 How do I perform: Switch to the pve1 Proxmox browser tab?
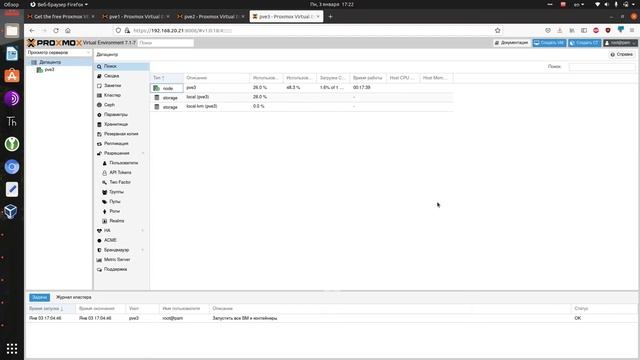point(135,17)
